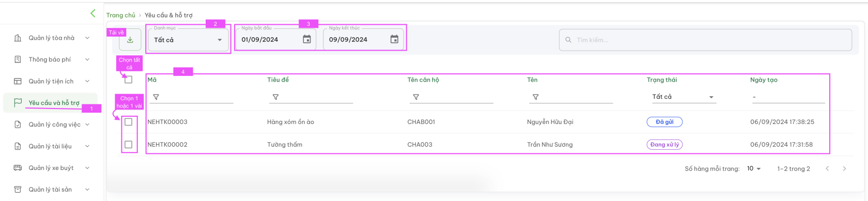Collapse the sidebar with the green chevron

(93, 13)
